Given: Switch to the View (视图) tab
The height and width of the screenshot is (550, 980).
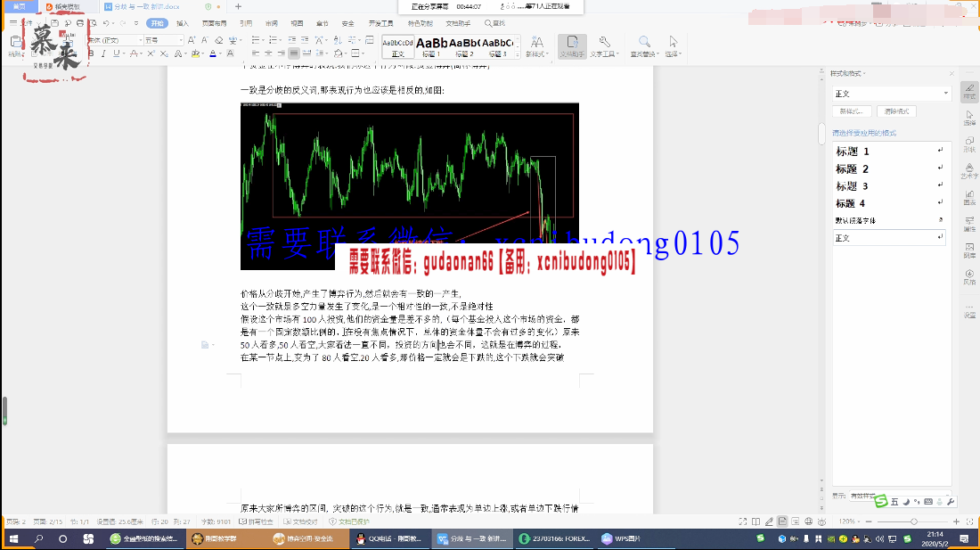Looking at the screenshot, I should [297, 23].
